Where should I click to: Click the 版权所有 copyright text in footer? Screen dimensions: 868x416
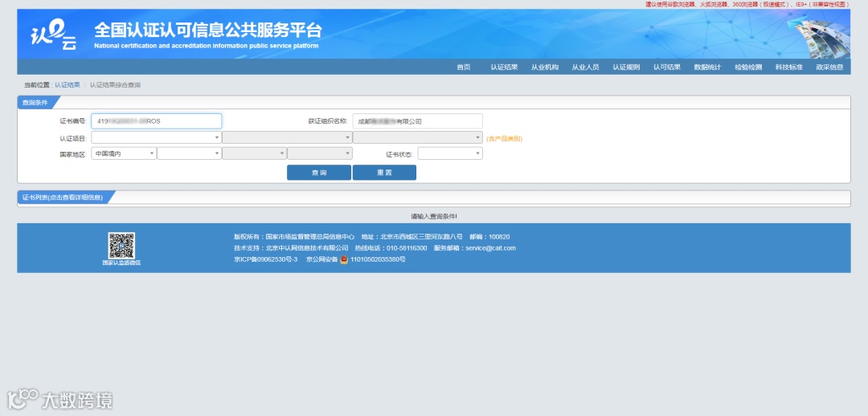tap(294, 237)
